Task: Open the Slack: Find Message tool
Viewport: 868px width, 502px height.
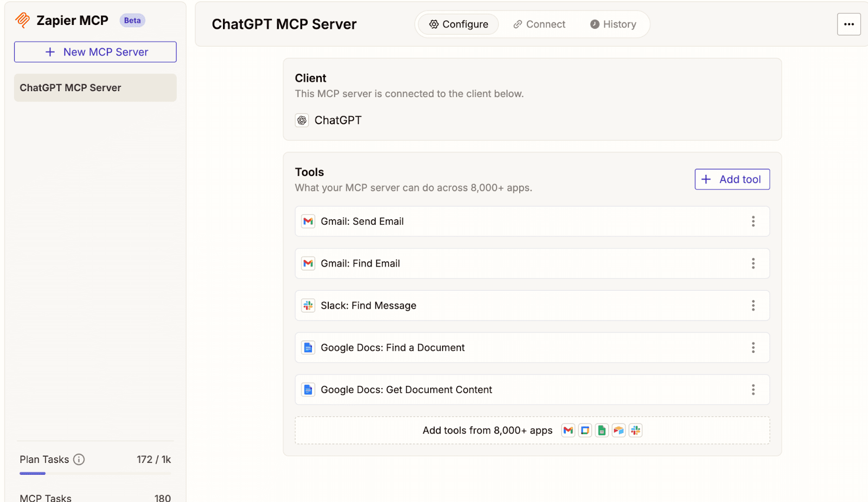Action: (x=532, y=306)
